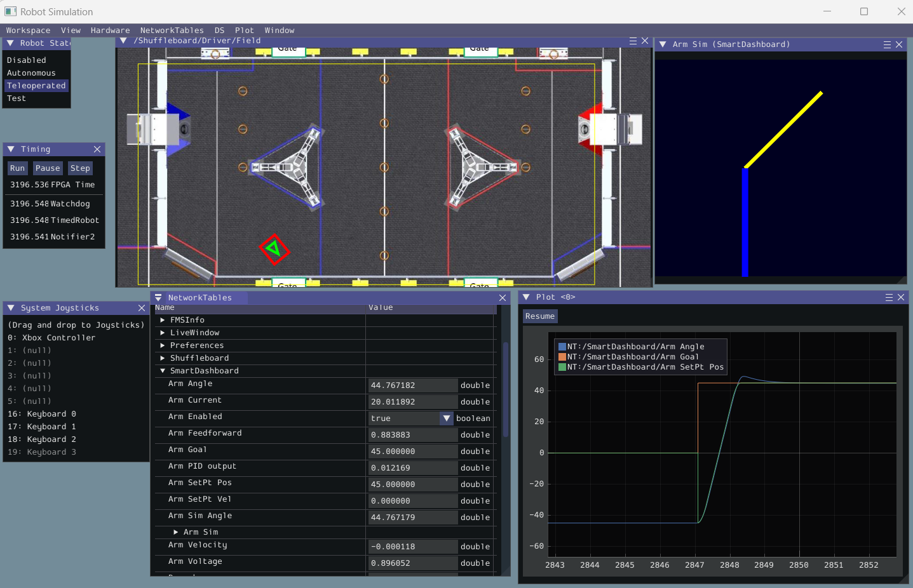Select Autonomous robot state
The height and width of the screenshot is (588, 913).
31,73
